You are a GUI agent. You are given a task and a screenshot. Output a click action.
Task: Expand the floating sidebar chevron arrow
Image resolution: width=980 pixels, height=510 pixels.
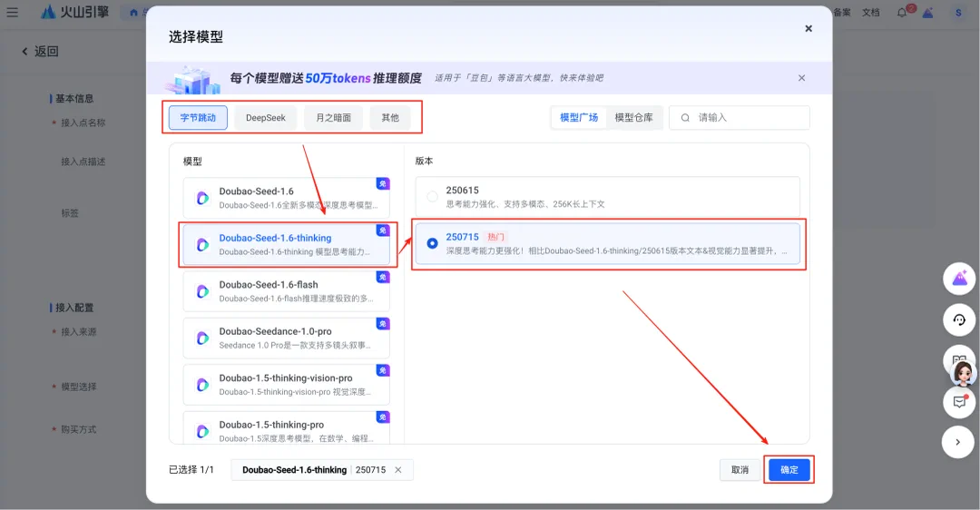(x=958, y=442)
